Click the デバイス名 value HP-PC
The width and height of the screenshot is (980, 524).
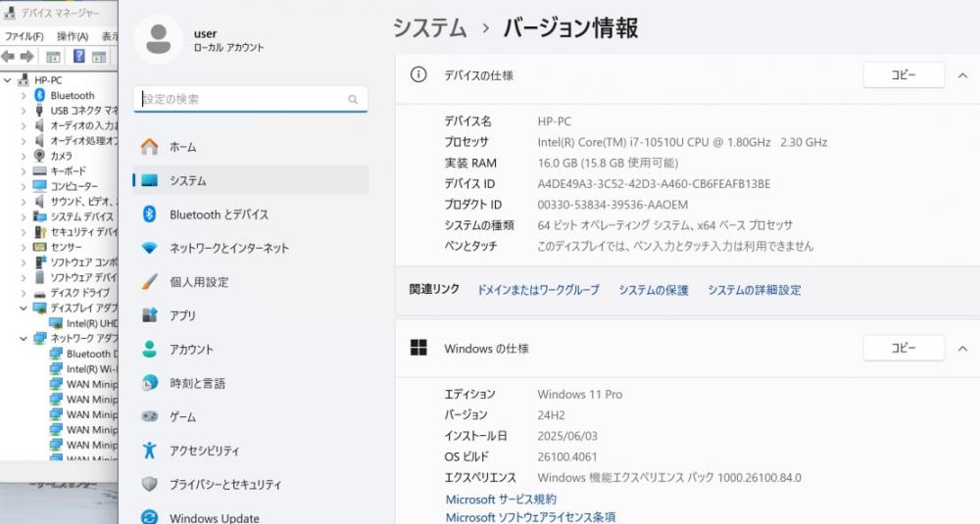(554, 121)
